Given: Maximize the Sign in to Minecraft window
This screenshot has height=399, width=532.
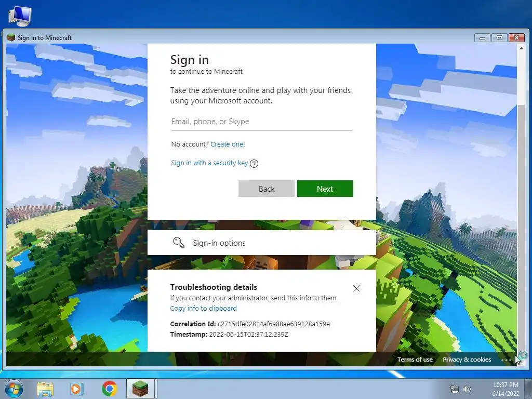Looking at the screenshot, I should (x=499, y=37).
